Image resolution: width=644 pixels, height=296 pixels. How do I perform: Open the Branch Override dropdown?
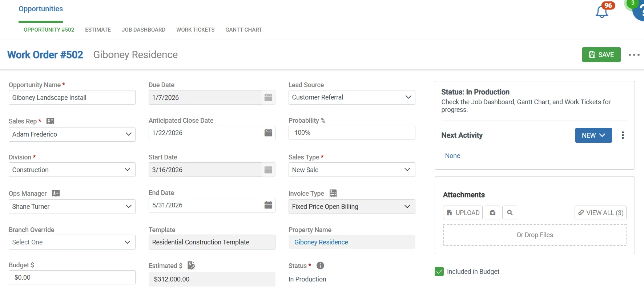[72, 242]
